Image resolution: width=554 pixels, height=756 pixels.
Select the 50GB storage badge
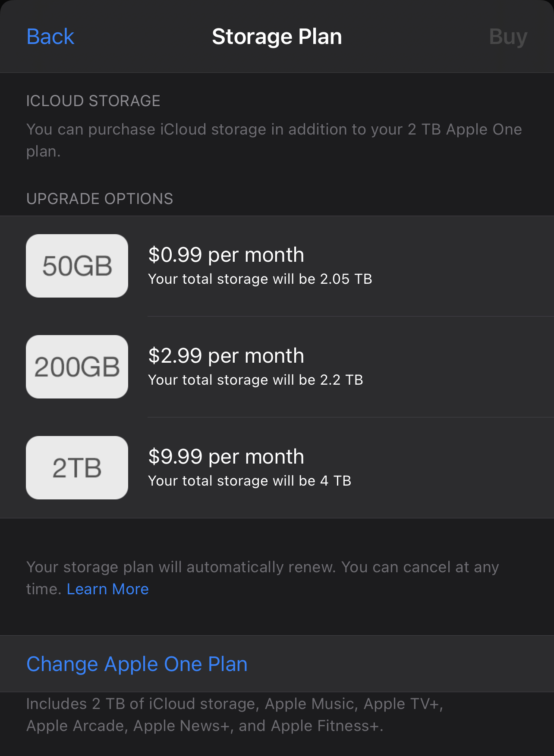77,266
